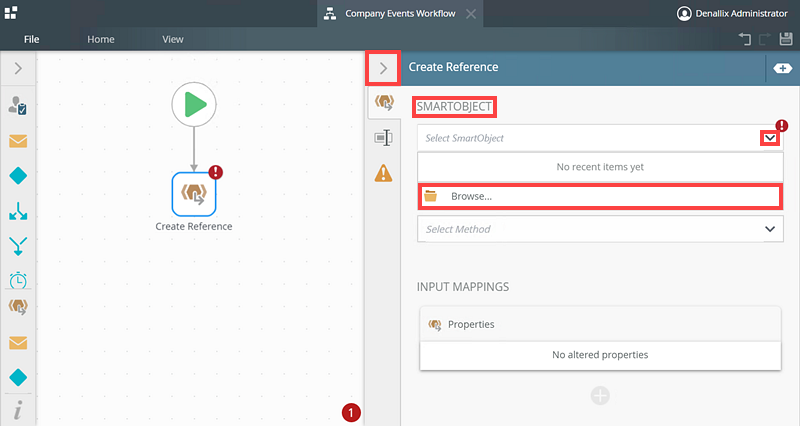Click the Properties header in Input Mappings
The width and height of the screenshot is (800, 426).
pyautogui.click(x=600, y=324)
